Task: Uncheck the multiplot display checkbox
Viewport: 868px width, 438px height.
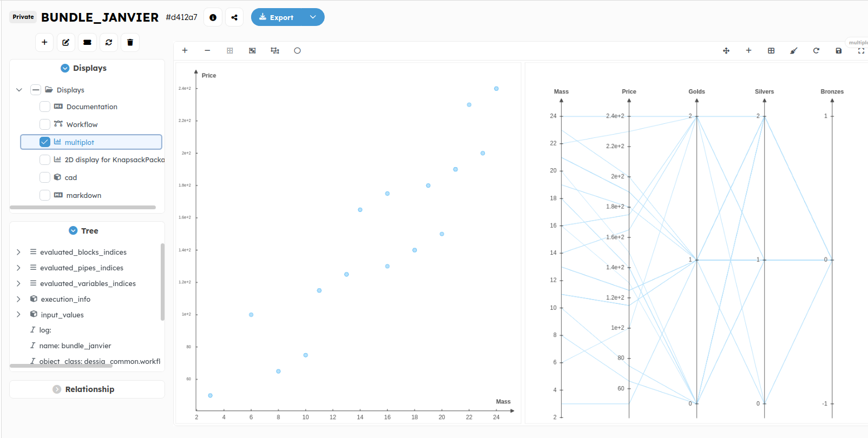Action: pyautogui.click(x=45, y=142)
